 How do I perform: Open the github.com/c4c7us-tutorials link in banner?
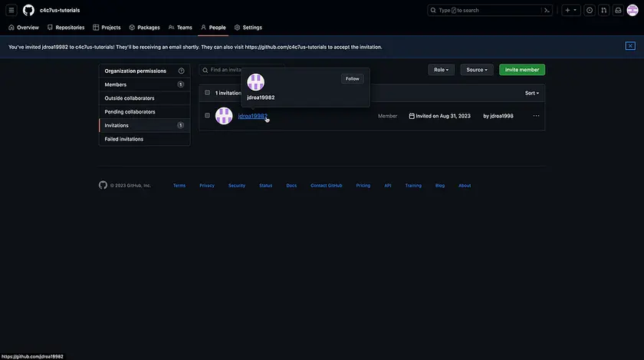coord(286,47)
